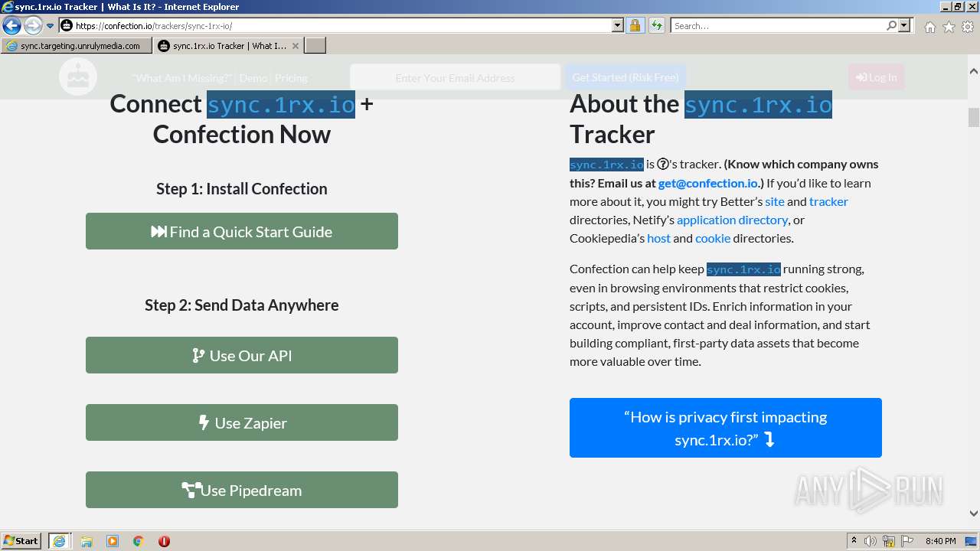Close the sync.1rx.io Tracker tab
The image size is (980, 551).
pyautogui.click(x=296, y=46)
